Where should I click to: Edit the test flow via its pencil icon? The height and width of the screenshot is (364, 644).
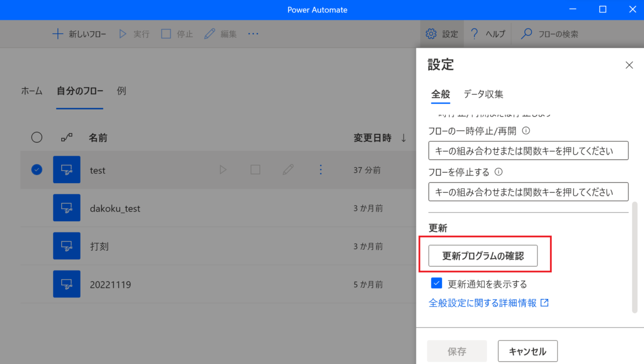pos(288,169)
